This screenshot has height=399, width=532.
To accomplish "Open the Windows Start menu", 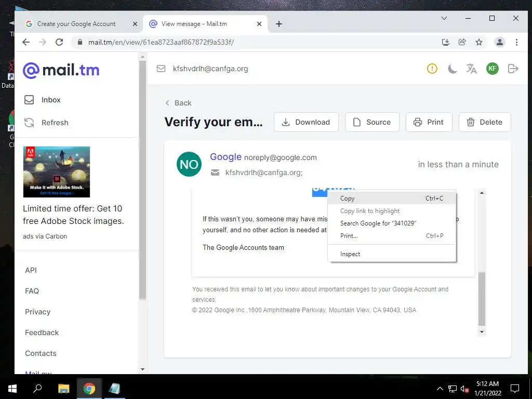I will pos(12,389).
